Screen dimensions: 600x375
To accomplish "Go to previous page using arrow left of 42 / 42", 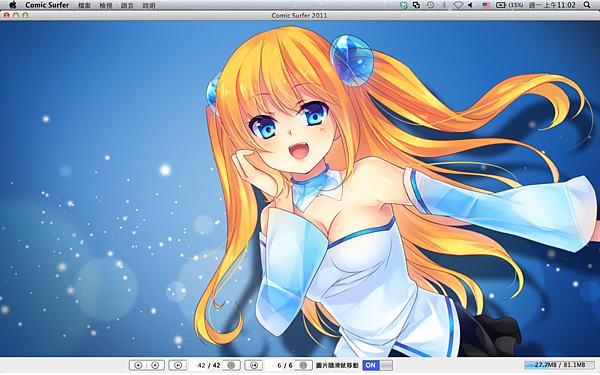I will point(178,365).
